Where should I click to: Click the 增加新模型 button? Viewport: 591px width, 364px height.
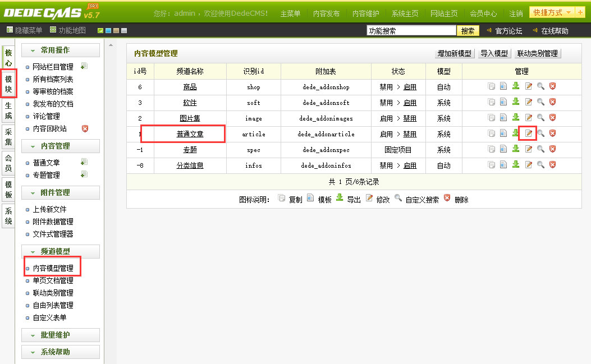click(x=454, y=53)
